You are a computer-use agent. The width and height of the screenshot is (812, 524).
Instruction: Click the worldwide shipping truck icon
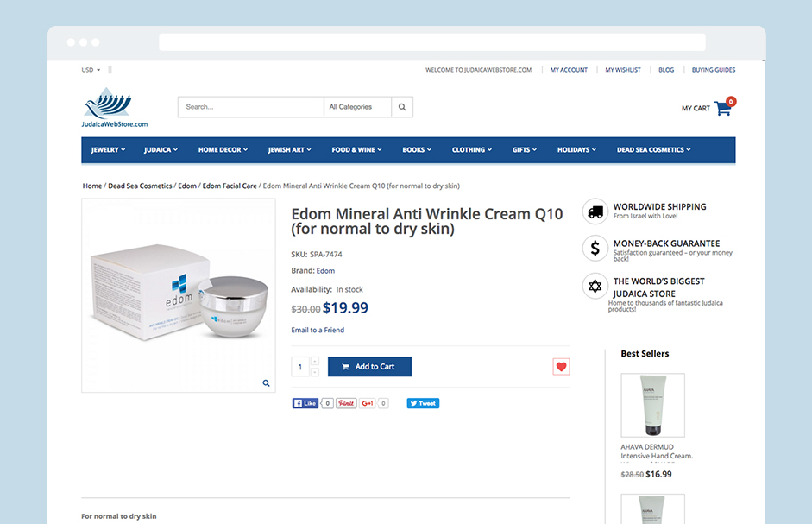[595, 211]
